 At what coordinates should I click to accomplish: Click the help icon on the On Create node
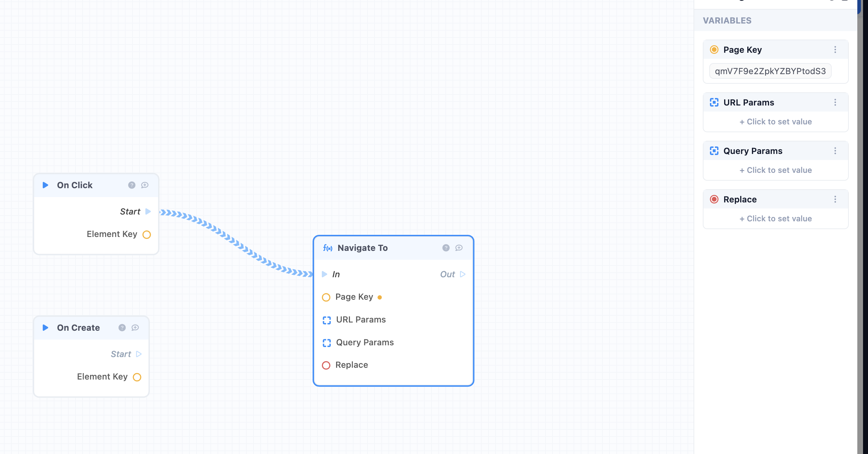[x=122, y=327]
